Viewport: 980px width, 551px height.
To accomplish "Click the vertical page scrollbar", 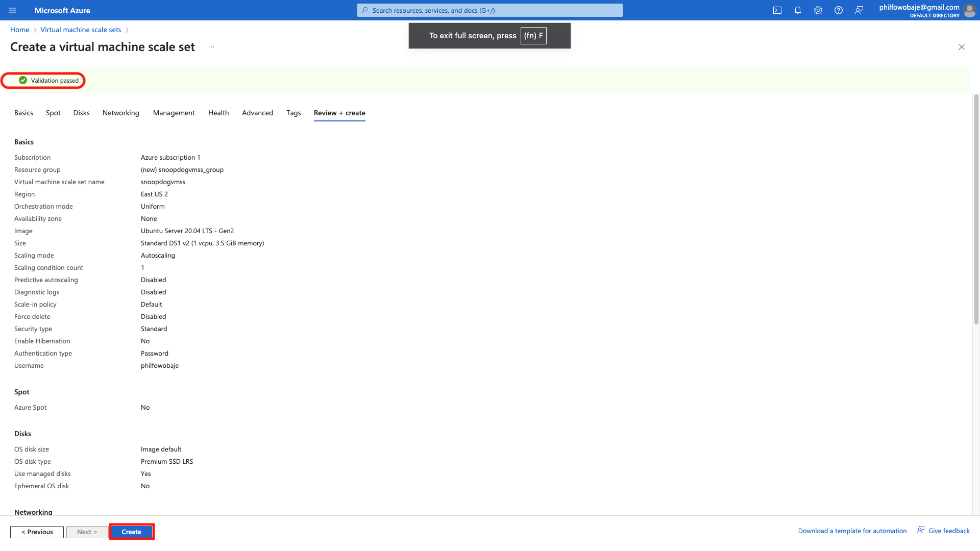I will click(976, 209).
